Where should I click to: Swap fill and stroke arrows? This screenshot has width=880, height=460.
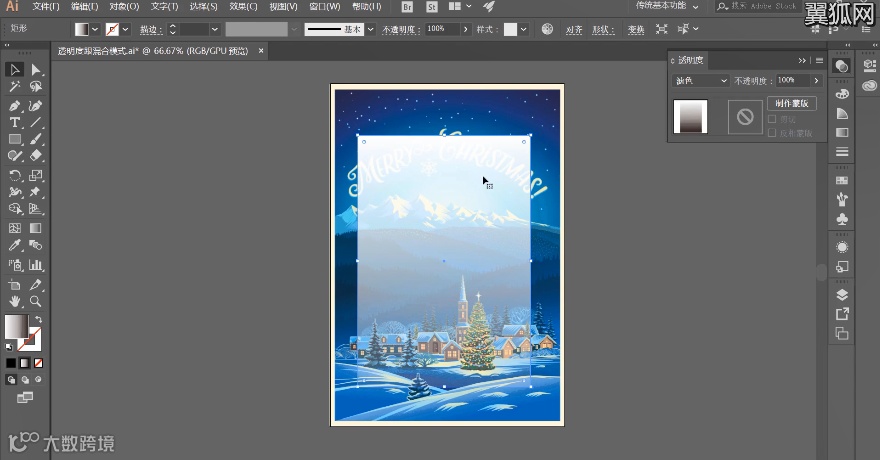point(38,319)
